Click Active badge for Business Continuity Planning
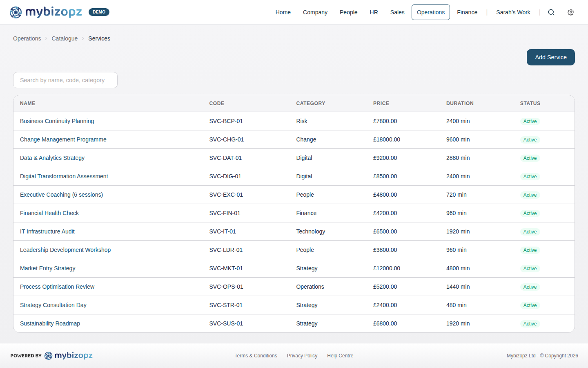Image resolution: width=588 pixels, height=368 pixels. click(530, 121)
